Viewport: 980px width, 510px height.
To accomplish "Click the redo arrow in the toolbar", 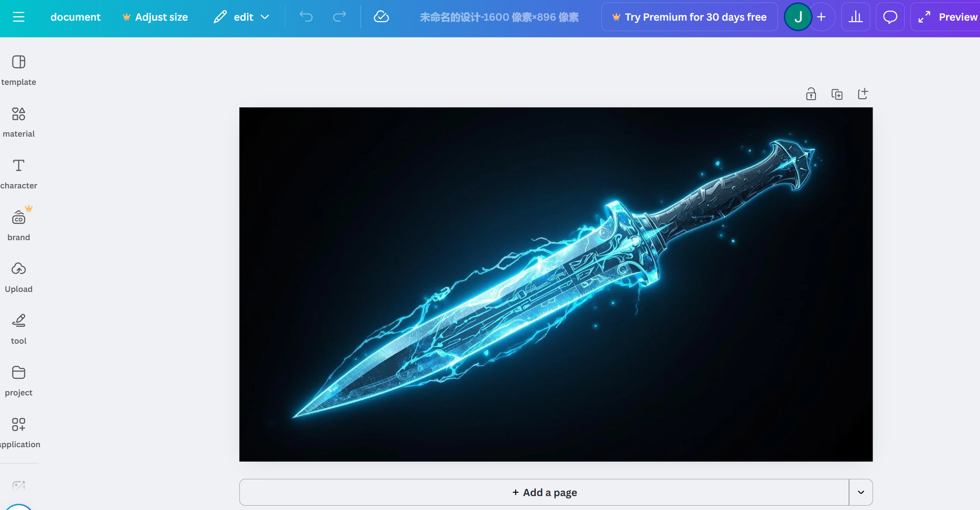I will coord(339,17).
